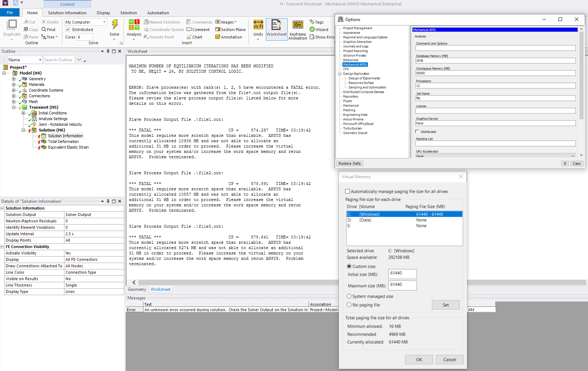Click the Search Outline field
Viewport: 588px width, 371px height.
[x=58, y=60]
